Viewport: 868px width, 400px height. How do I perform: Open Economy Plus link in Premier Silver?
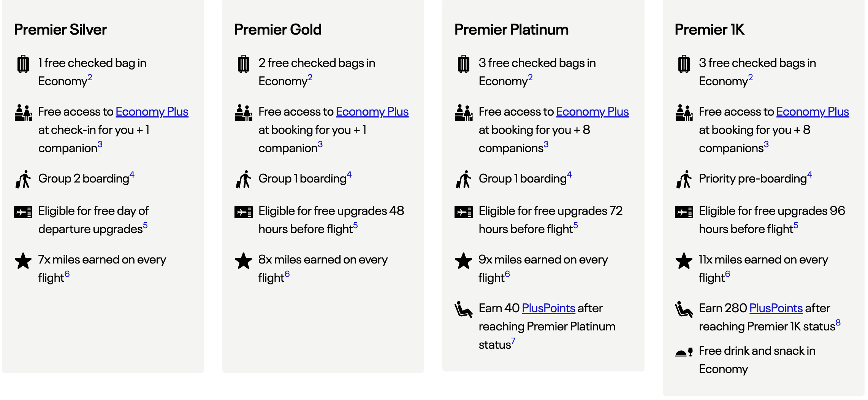tap(152, 112)
